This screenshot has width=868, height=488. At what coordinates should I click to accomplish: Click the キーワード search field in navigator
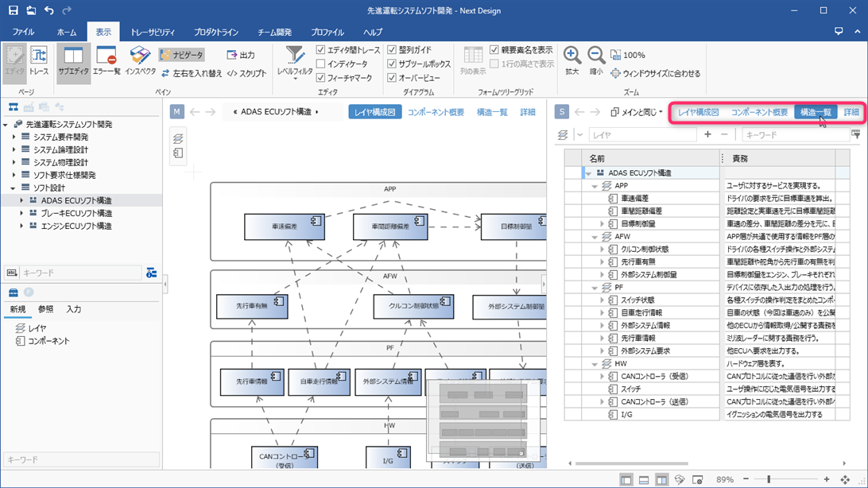point(79,273)
